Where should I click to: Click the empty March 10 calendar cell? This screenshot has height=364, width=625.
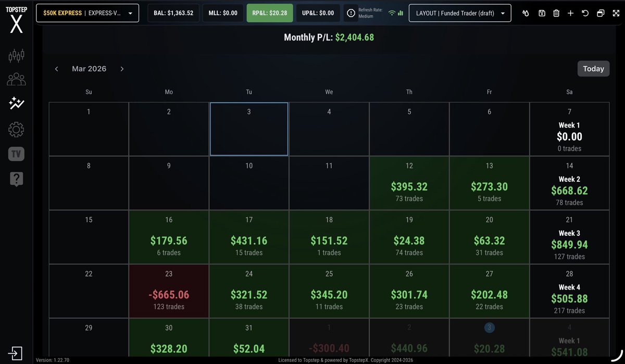point(249,183)
